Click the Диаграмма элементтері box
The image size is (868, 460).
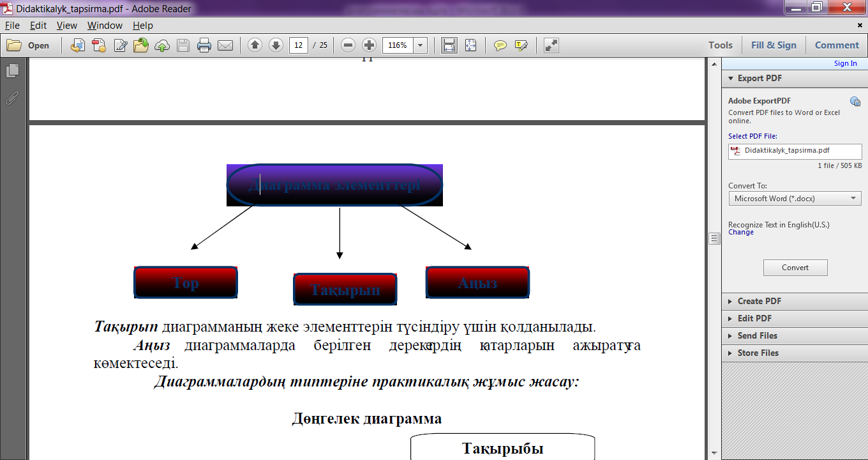tap(334, 185)
